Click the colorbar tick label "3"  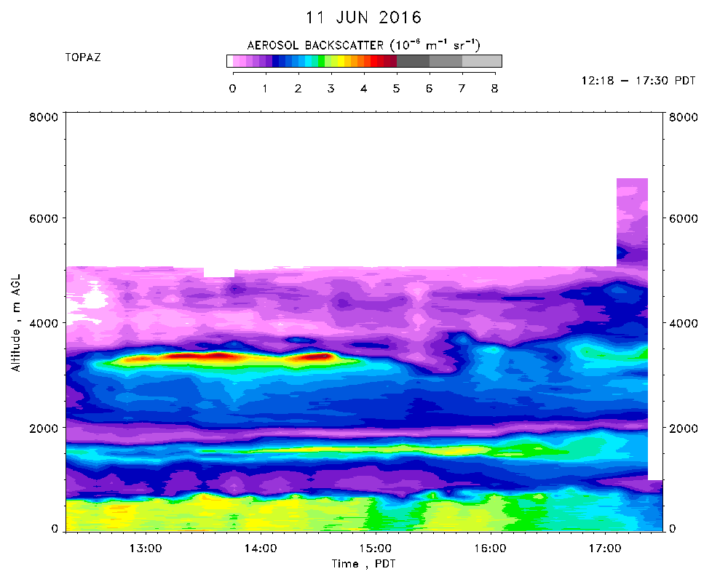tap(331, 89)
